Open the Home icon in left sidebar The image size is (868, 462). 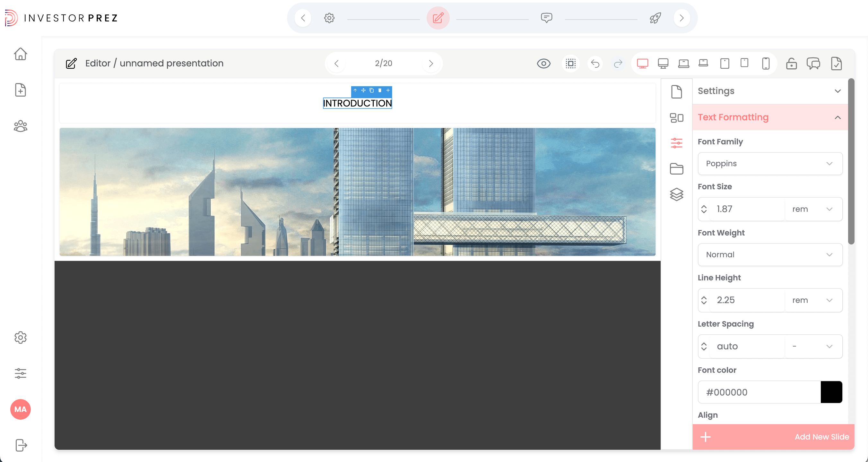coord(21,54)
